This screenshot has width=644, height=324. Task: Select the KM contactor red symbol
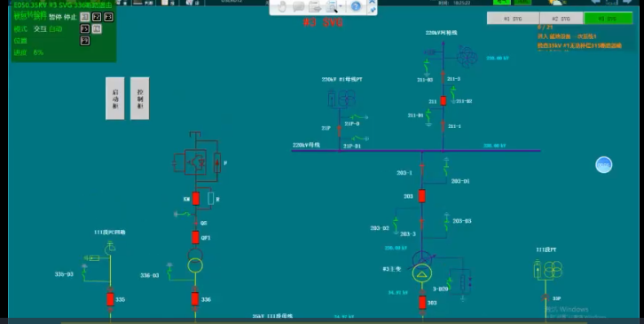196,199
